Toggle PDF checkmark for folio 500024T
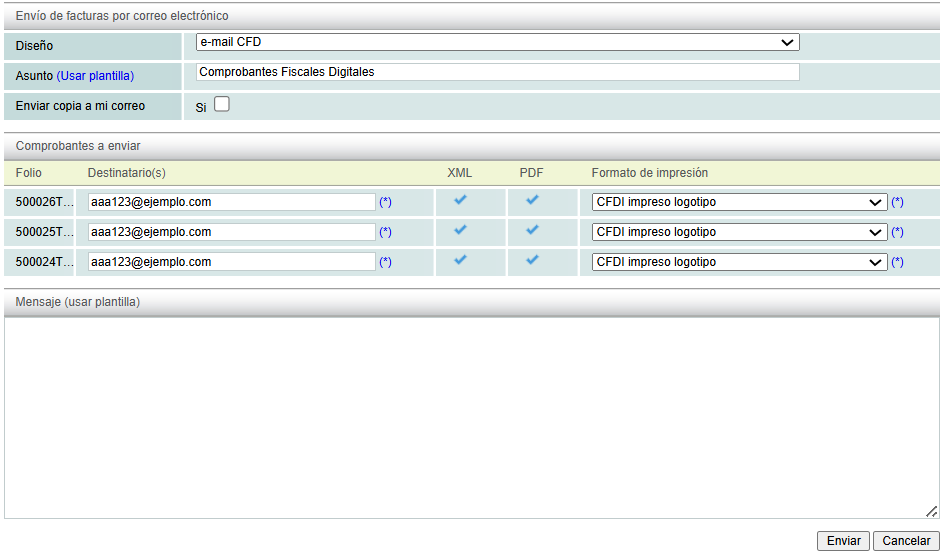Viewport: 949px width, 559px height. (532, 260)
